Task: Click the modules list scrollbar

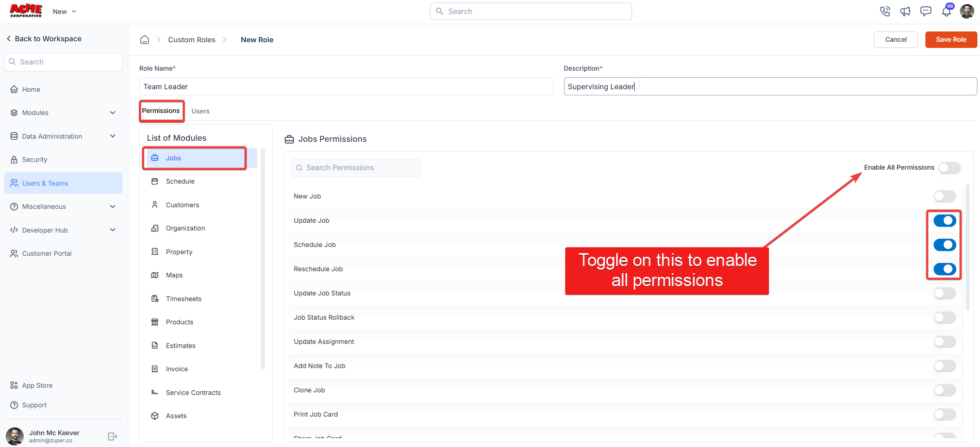Action: click(263, 258)
